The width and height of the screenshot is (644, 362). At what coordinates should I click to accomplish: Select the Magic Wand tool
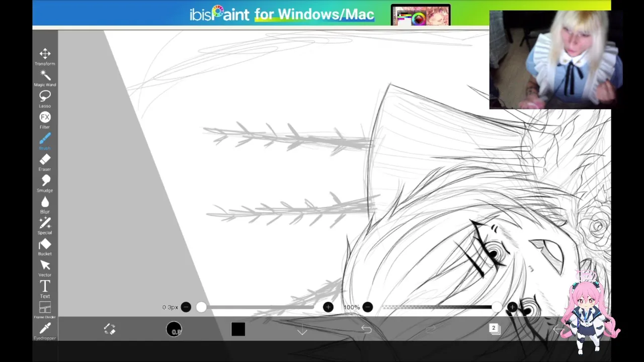tap(45, 78)
